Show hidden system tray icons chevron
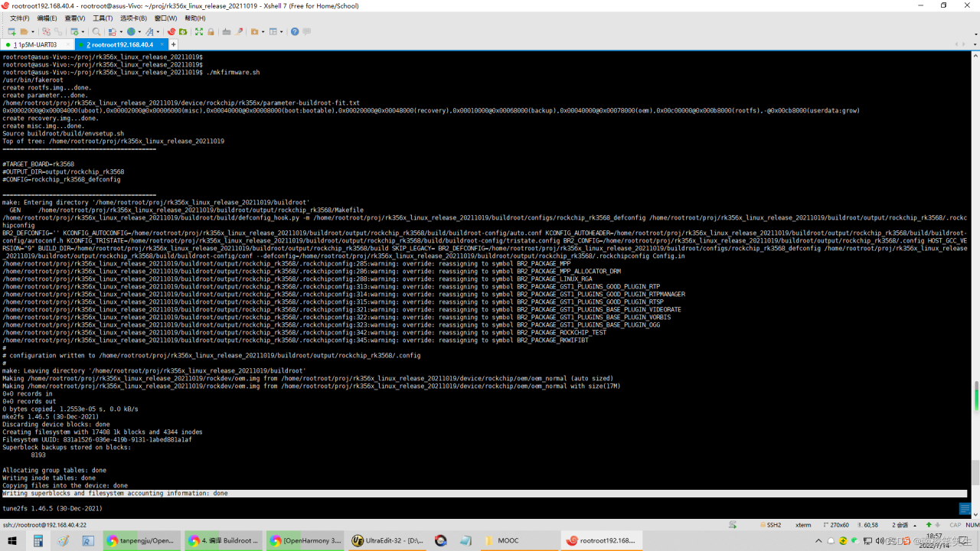Viewport: 980px width, 551px height. click(818, 541)
